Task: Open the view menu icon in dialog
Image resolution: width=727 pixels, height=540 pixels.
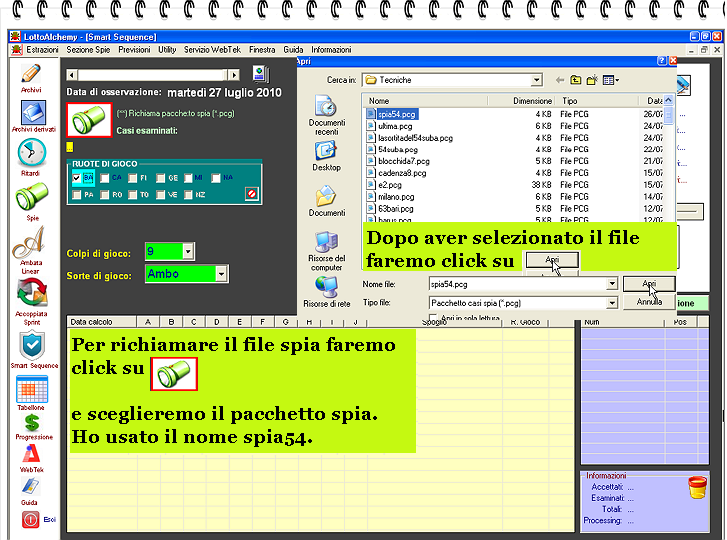Action: (611, 80)
